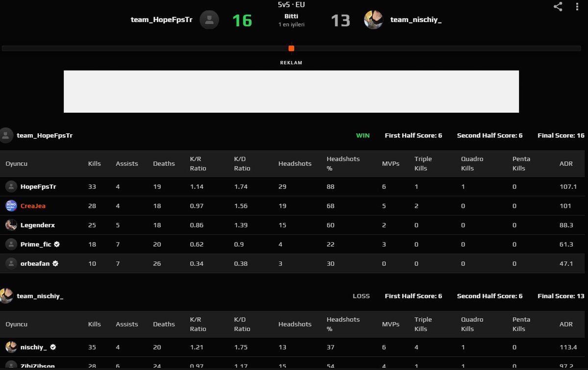Open Legenderx player profile link
Image resolution: width=588 pixels, height=370 pixels.
click(38, 225)
